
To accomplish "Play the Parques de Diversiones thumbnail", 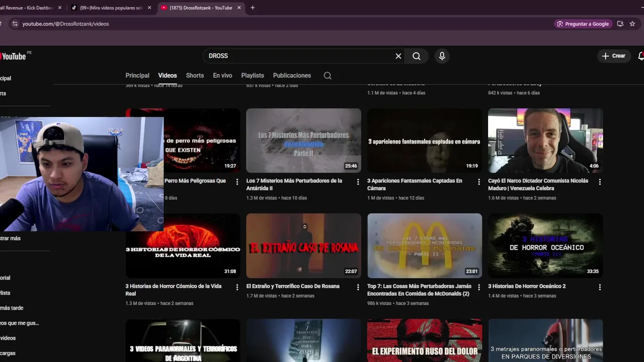I will 545,340.
